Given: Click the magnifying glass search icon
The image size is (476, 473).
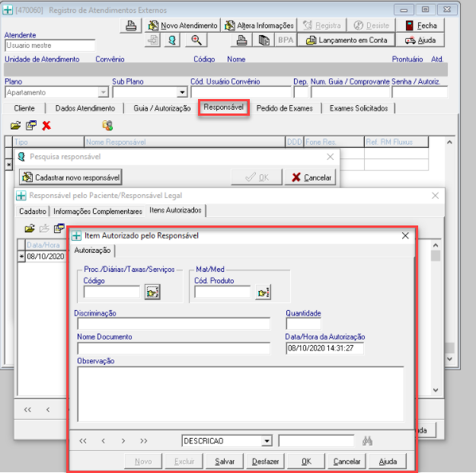Looking at the screenshot, I should click(196, 40).
